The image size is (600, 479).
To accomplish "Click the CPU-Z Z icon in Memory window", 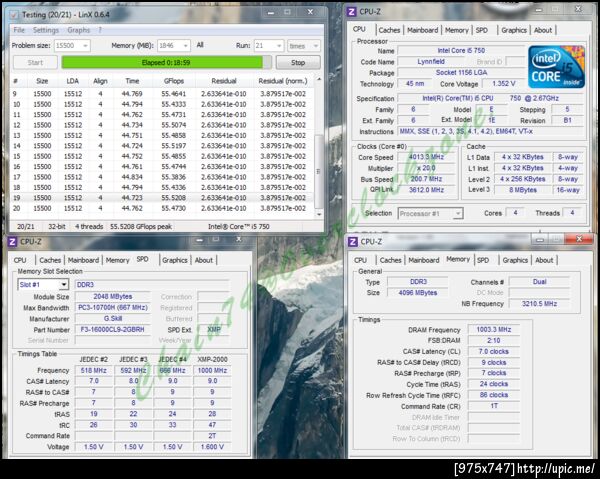I will 352,242.
